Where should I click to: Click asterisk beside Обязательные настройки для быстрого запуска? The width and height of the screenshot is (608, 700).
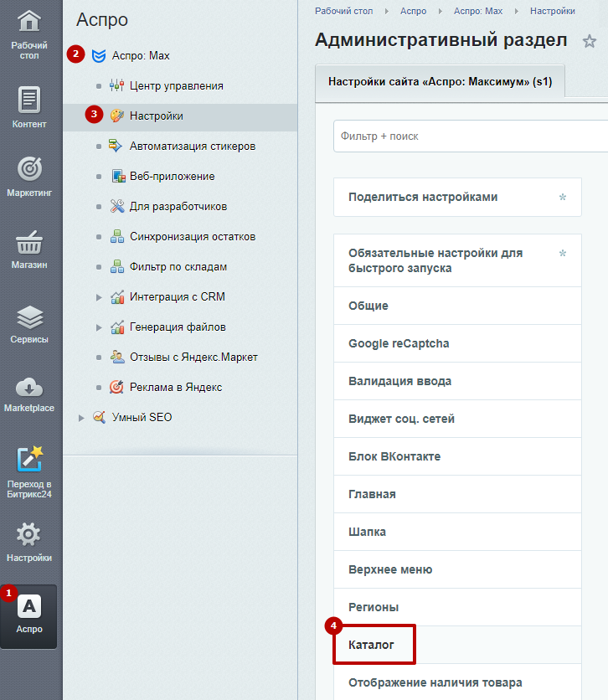[x=563, y=253]
